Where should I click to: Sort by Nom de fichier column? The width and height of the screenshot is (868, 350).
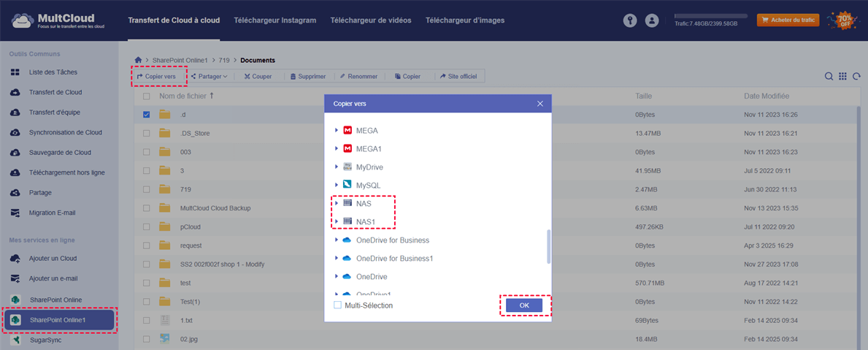[x=187, y=96]
